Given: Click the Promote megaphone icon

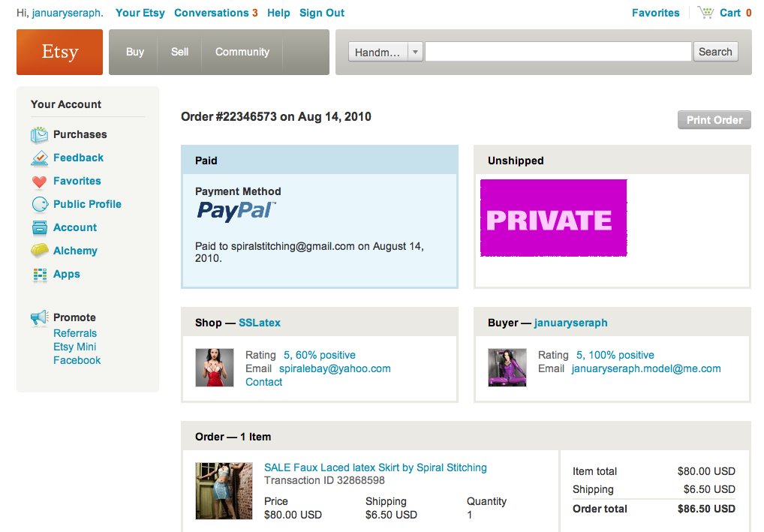Looking at the screenshot, I should click(40, 317).
